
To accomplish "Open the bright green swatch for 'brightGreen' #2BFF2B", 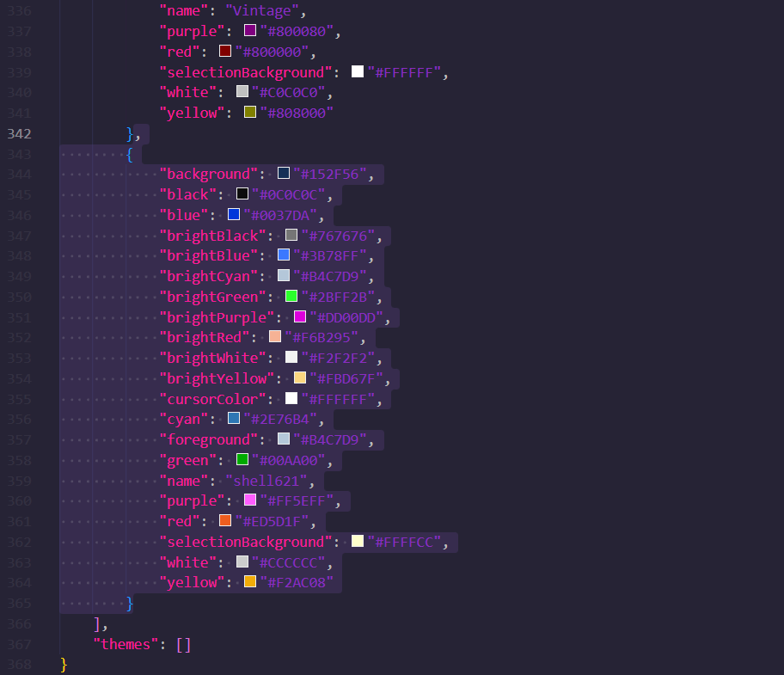I will (291, 296).
